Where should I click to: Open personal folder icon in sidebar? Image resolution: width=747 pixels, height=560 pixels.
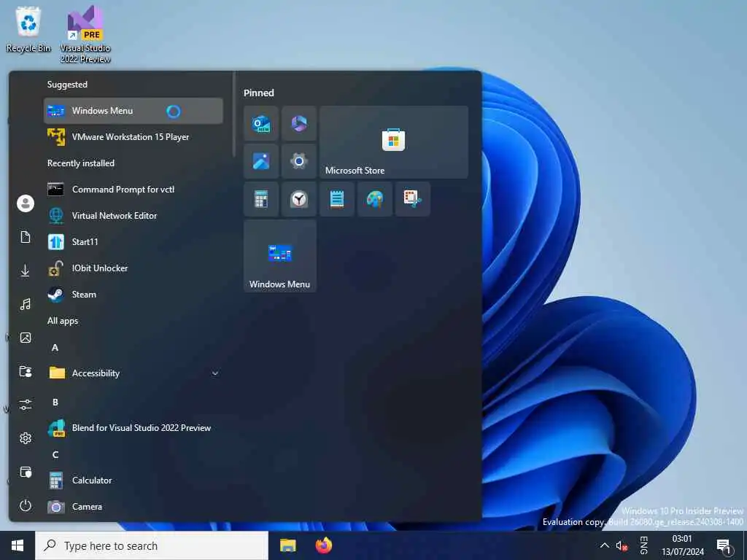click(26, 371)
